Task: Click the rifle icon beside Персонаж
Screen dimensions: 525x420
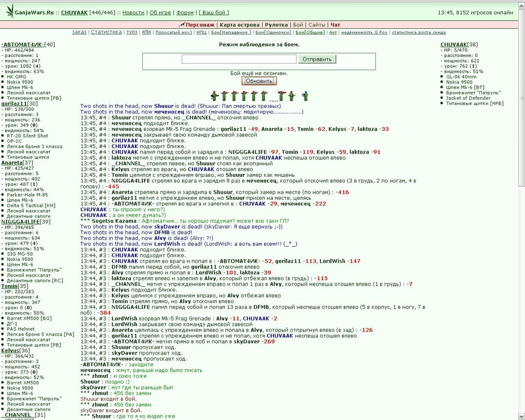Action: point(182,24)
